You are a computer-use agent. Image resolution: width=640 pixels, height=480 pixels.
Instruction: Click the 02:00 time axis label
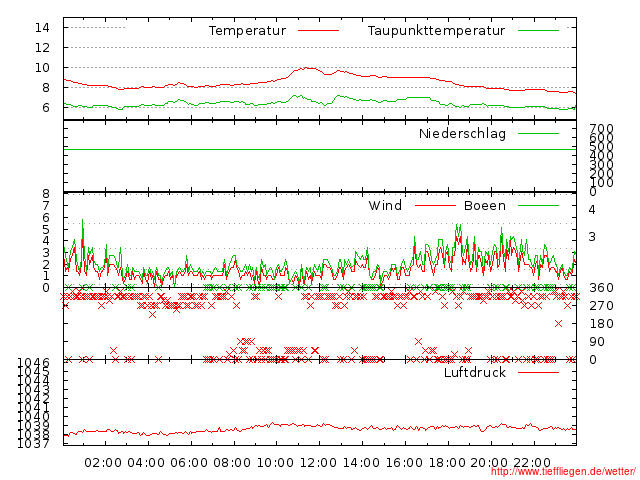(103, 463)
